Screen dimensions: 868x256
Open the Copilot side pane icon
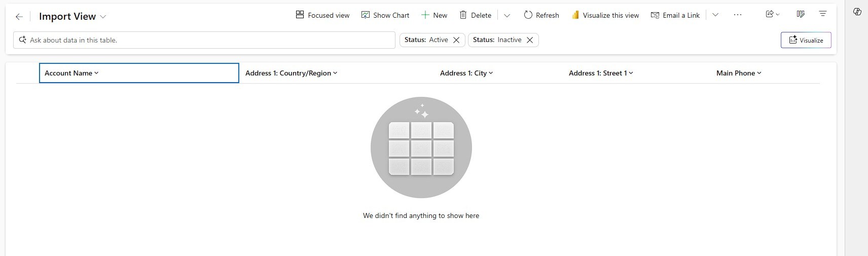pos(857,12)
